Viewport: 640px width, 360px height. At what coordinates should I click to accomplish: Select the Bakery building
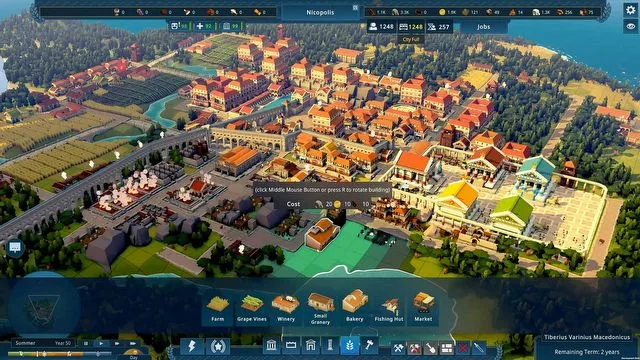[x=355, y=309]
